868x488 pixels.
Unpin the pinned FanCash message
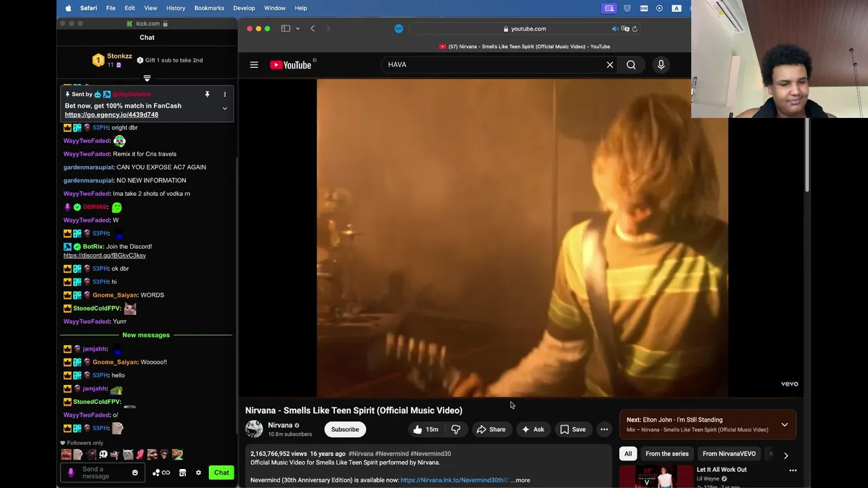point(208,94)
